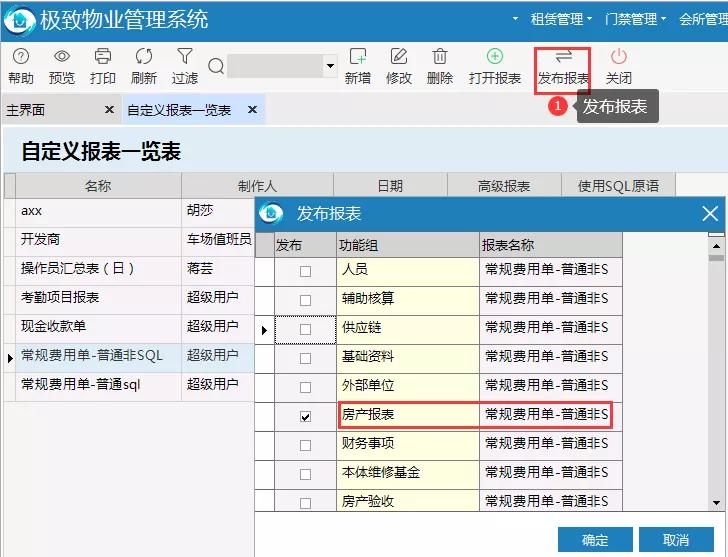Click the 发布 column header in dialog
Viewport: 728px width, 557px height.
pos(305,245)
